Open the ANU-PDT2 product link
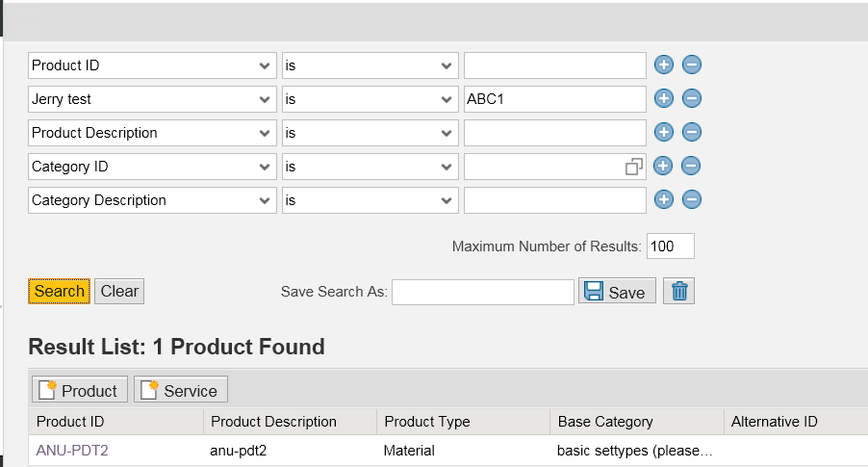 coord(72,451)
